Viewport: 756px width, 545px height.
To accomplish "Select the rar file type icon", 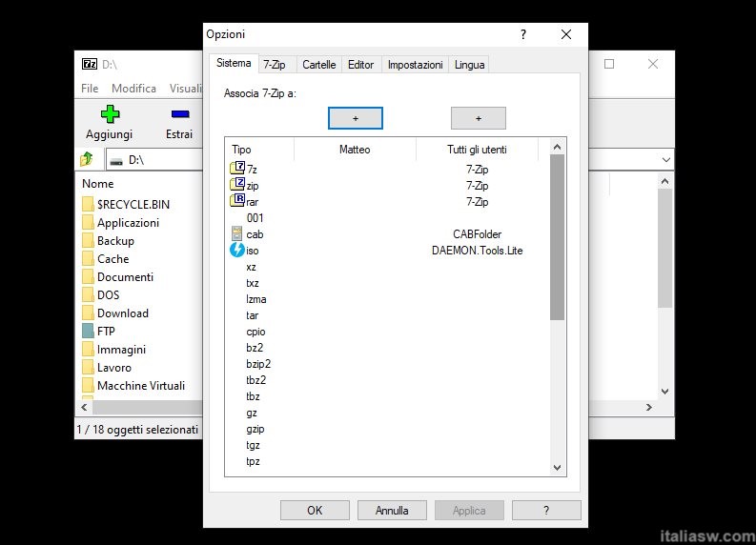I will 238,201.
